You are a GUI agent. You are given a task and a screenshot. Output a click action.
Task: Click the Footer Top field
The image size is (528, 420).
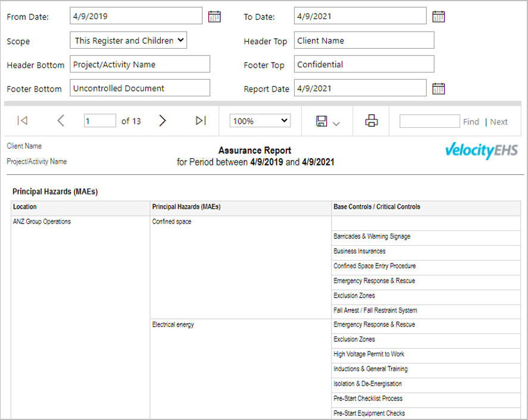coord(364,64)
